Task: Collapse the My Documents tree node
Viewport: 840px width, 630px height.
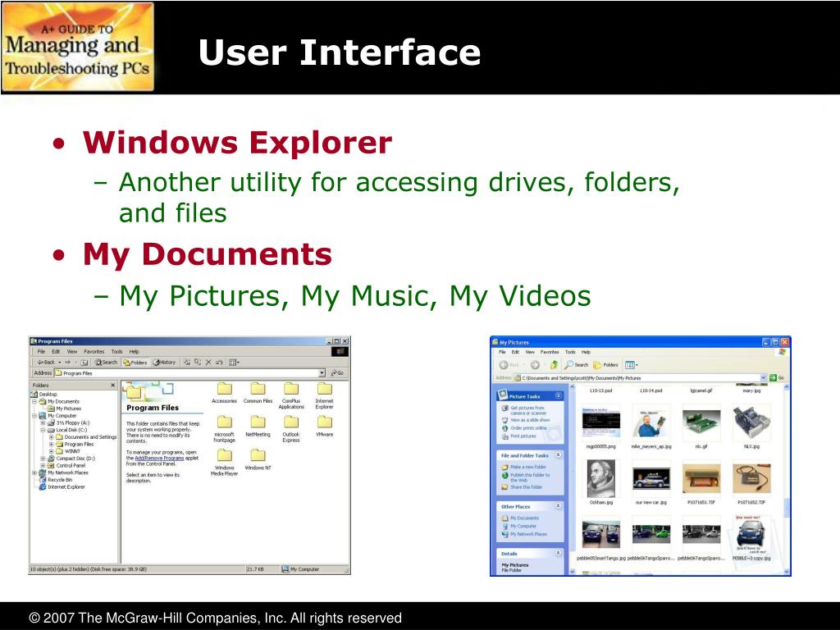Action: coord(34,401)
